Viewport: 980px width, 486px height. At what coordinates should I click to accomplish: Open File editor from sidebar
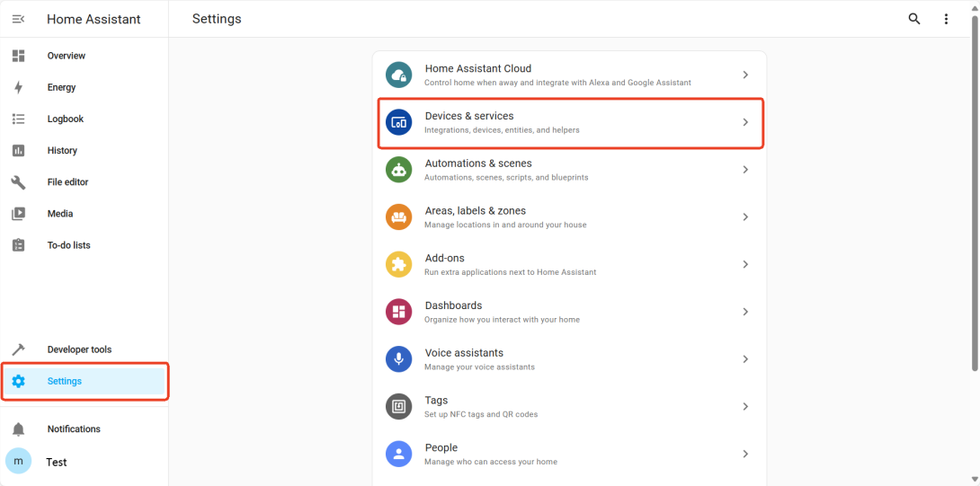coord(85,182)
